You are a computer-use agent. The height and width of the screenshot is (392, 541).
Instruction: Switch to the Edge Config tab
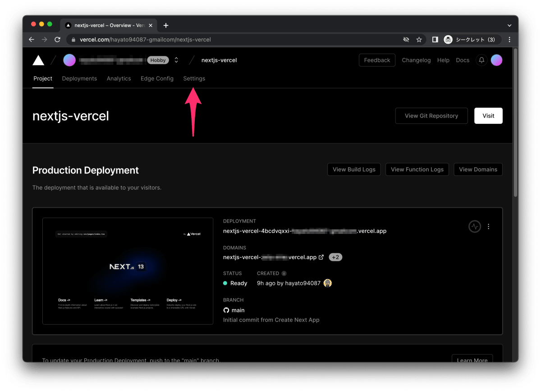(157, 78)
